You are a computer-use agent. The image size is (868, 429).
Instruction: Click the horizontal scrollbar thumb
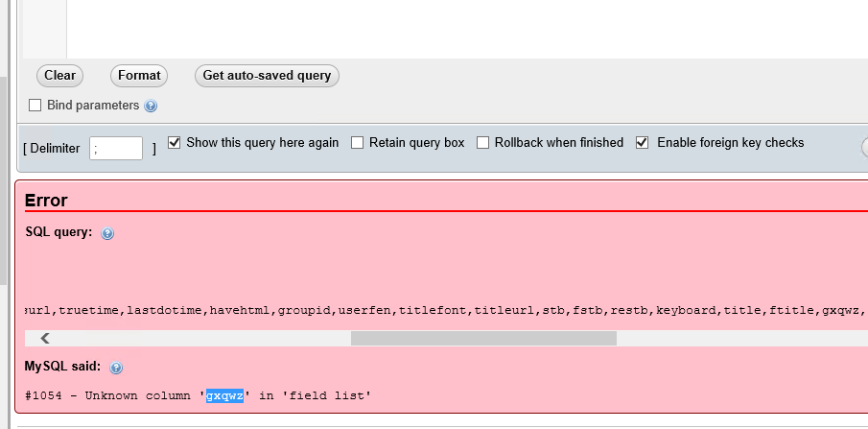(483, 338)
